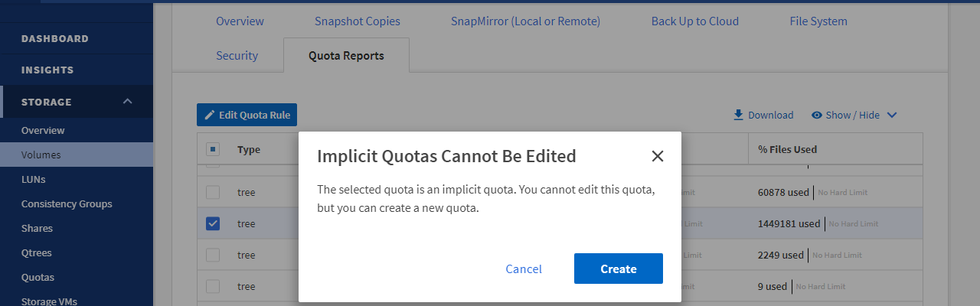Open the Security tab
Image resolution: width=980 pixels, height=306 pixels.
[237, 55]
